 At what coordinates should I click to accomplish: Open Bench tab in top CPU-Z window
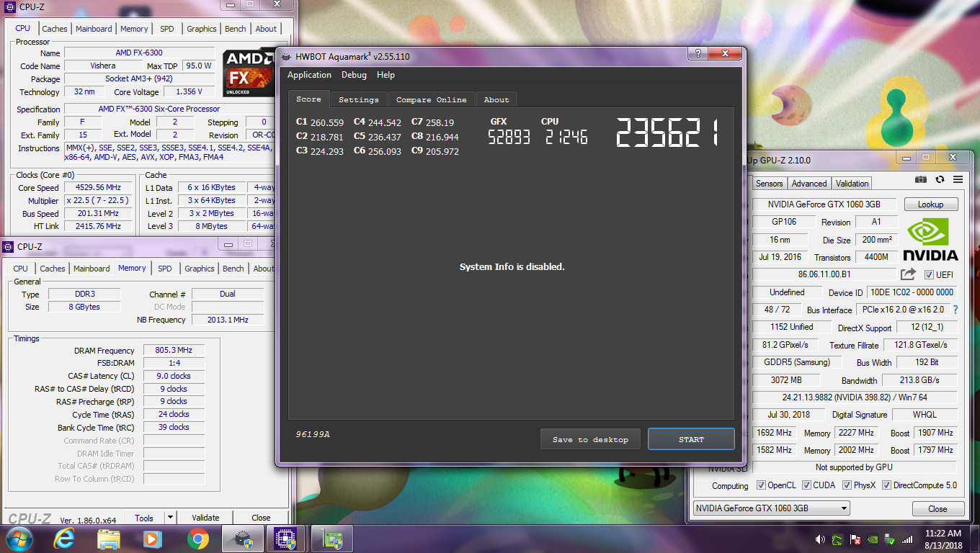pos(236,29)
